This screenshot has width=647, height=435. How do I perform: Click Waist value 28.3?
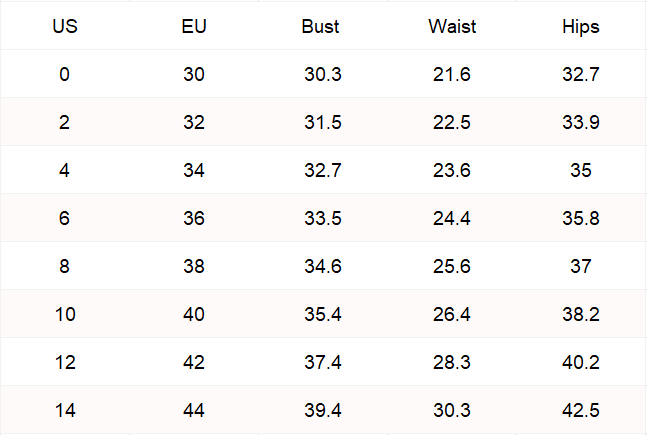coord(452,362)
